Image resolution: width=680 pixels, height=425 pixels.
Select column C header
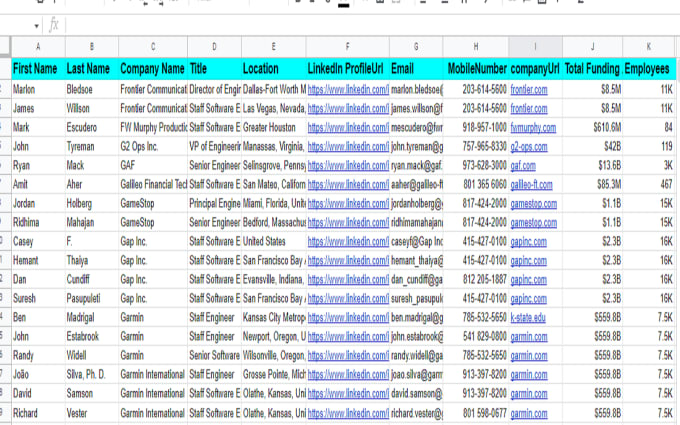pyautogui.click(x=153, y=46)
